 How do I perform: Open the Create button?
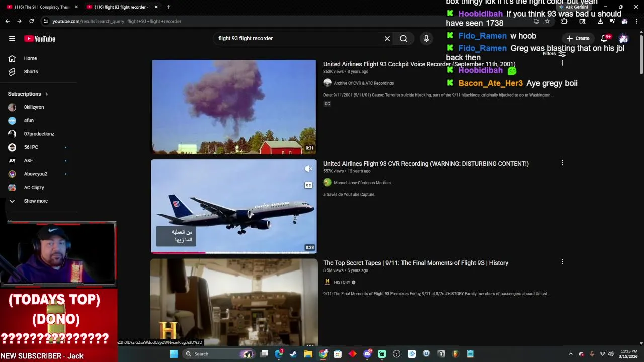coord(578,38)
